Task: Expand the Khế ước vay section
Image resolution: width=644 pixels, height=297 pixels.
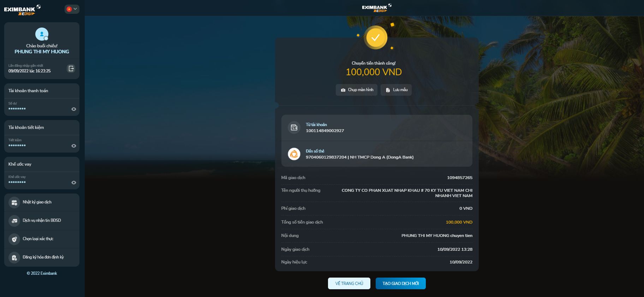Action: 42,164
